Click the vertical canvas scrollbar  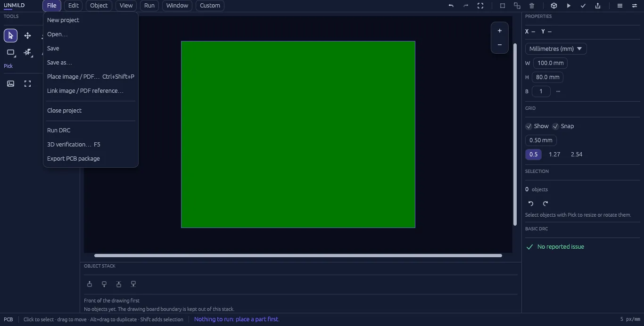(x=515, y=135)
